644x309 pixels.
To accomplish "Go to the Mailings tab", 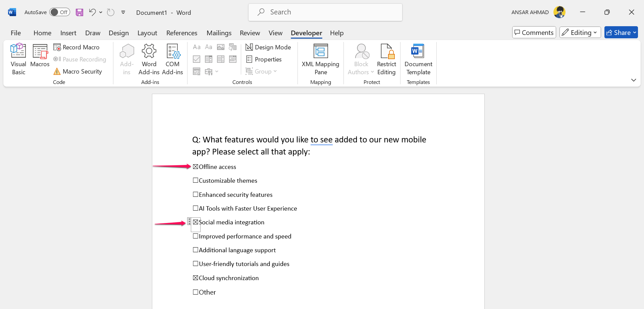I will coord(219,33).
